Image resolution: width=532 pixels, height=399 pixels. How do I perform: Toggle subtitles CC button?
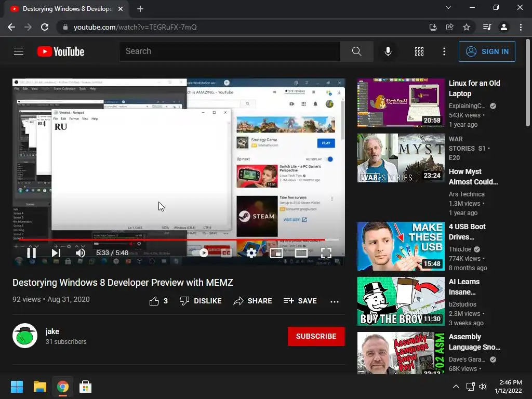[226, 253]
